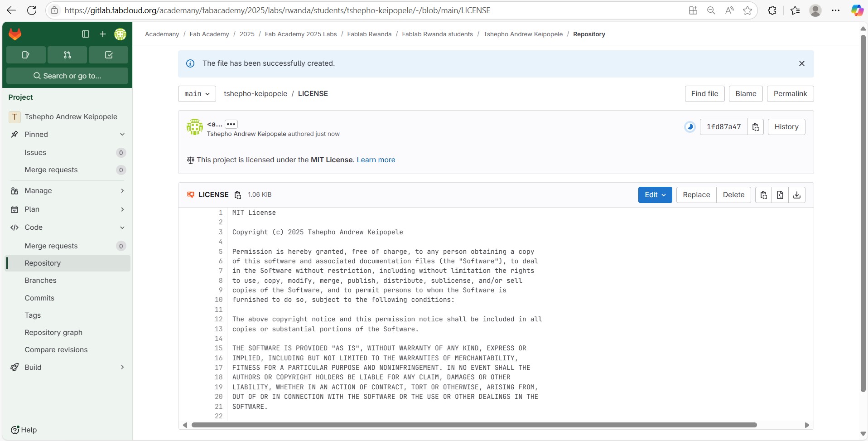Click the GitLab fox logo

pos(15,34)
